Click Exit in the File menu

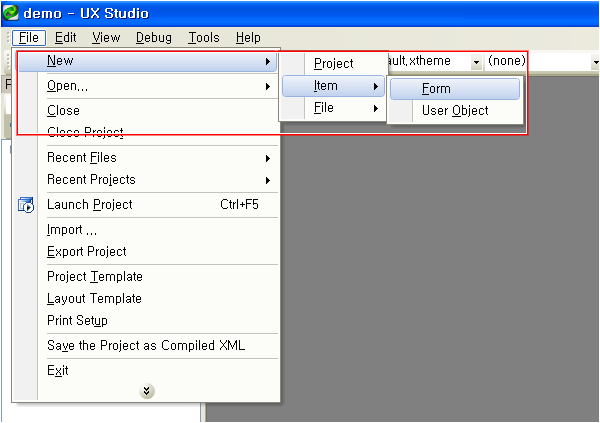click(148, 371)
